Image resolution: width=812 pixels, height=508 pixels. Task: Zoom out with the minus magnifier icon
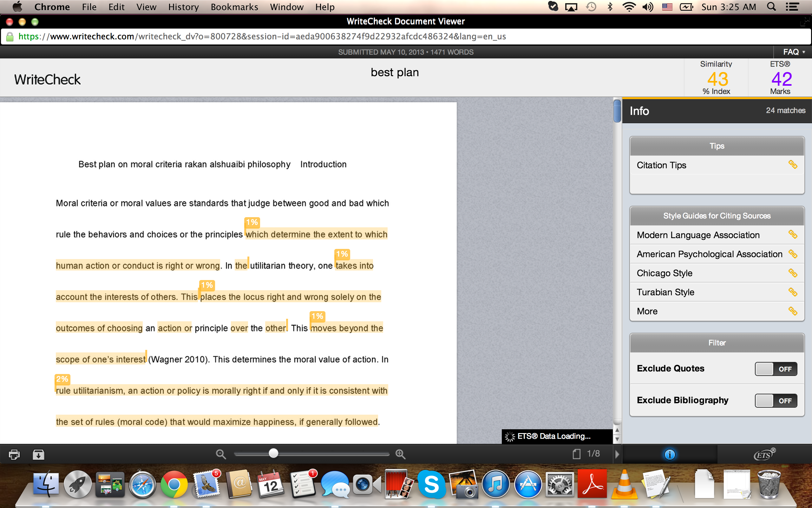[221, 454]
